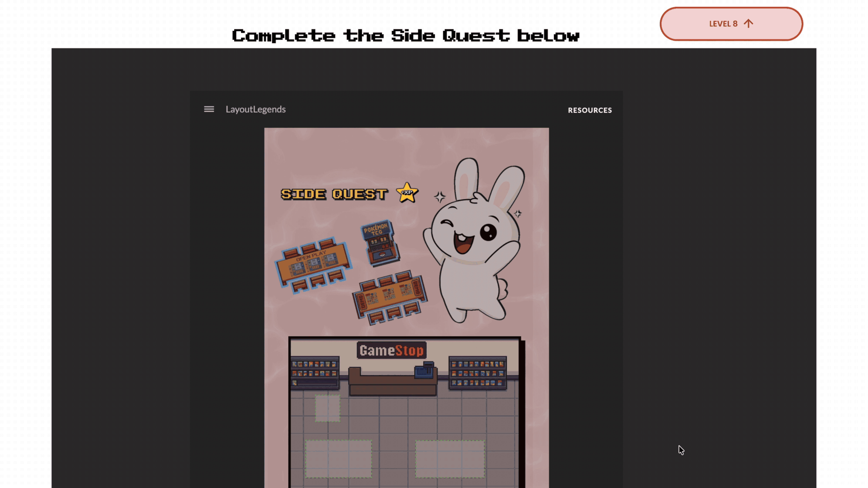Click the bottom-right dashed placement zone
Viewport: 868px width, 488px height.
[449, 459]
